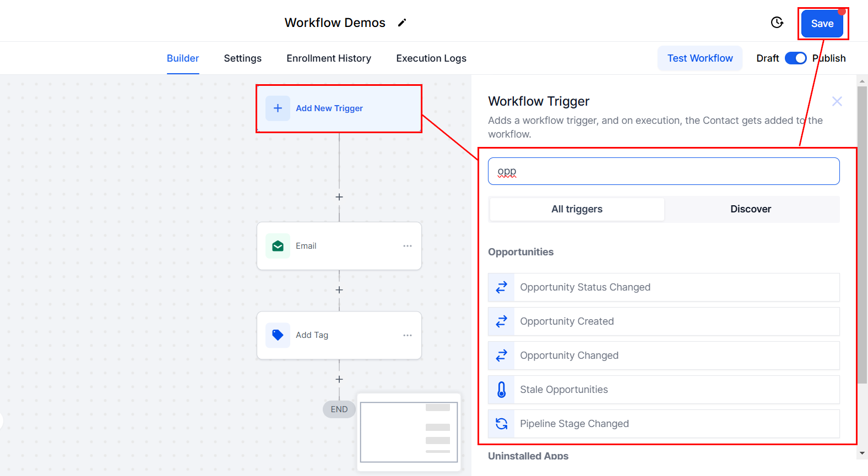This screenshot has height=476, width=868.
Task: Click the canvas minimap thumbnail
Action: (x=409, y=432)
